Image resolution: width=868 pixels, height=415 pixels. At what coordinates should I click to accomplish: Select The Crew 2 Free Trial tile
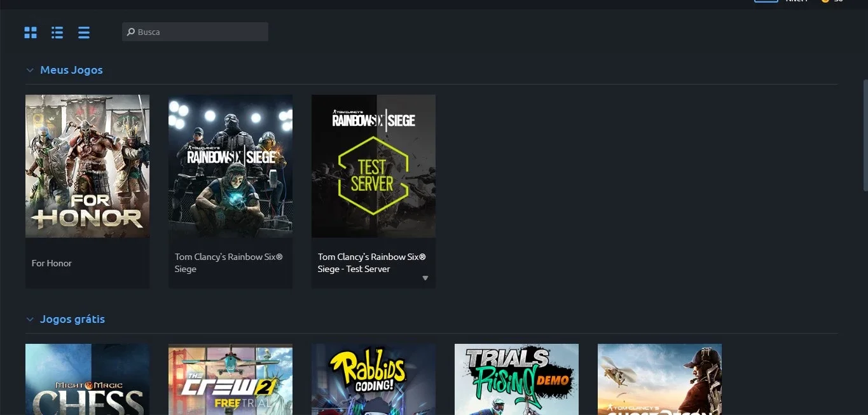pos(230,379)
